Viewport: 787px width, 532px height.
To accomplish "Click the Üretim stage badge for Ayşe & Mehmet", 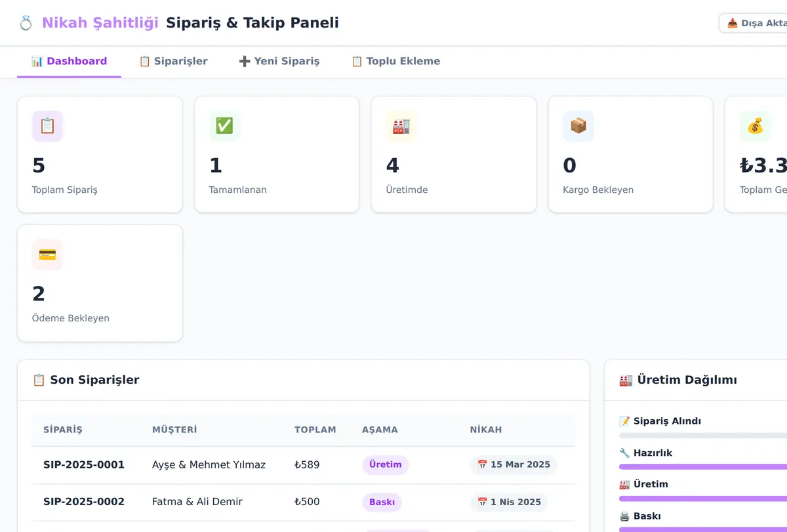I will (x=386, y=465).
